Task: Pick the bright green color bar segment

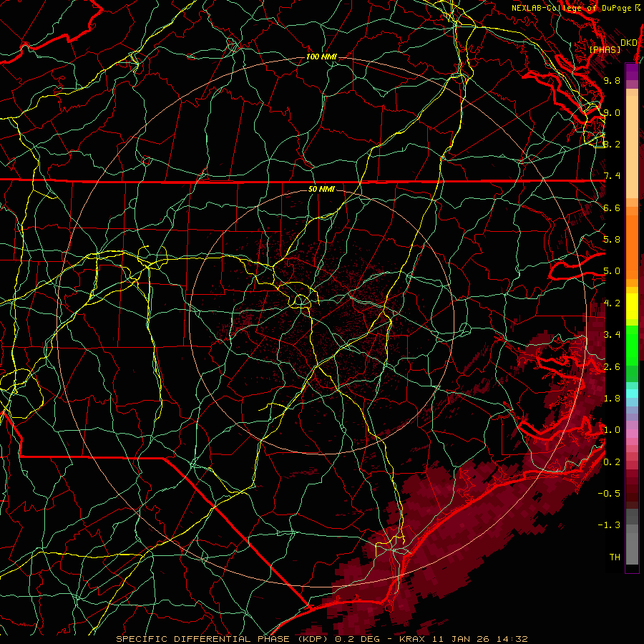Action: [x=632, y=345]
